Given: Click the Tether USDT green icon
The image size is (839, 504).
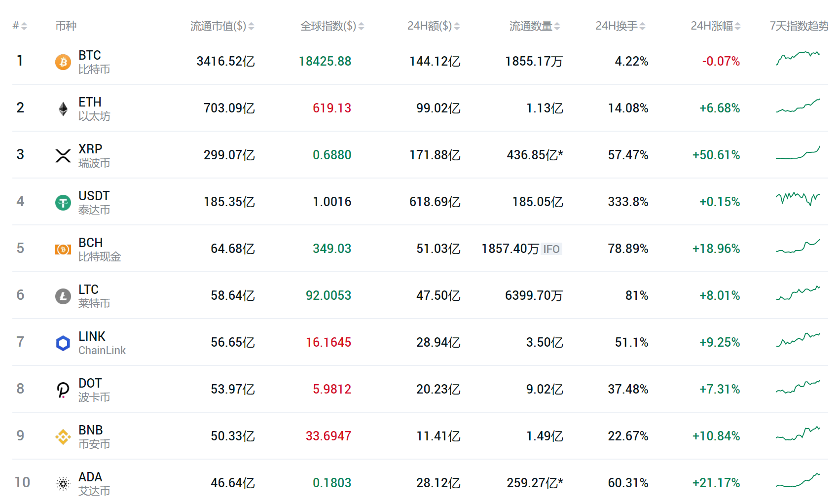Looking at the screenshot, I should click(63, 203).
